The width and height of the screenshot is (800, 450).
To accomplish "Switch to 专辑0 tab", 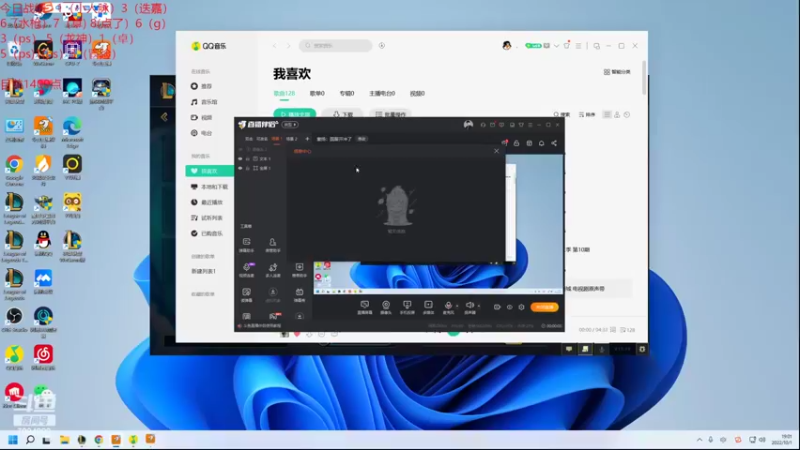I will [x=346, y=93].
